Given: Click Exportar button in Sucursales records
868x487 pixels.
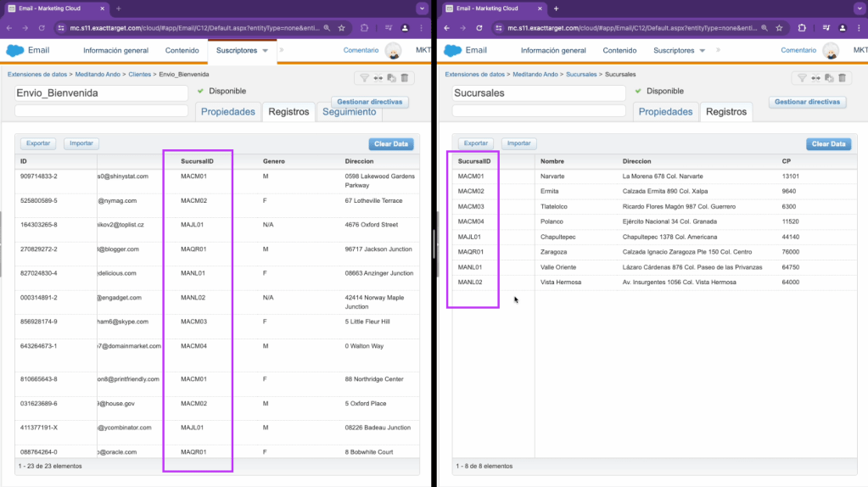Looking at the screenshot, I should [475, 143].
